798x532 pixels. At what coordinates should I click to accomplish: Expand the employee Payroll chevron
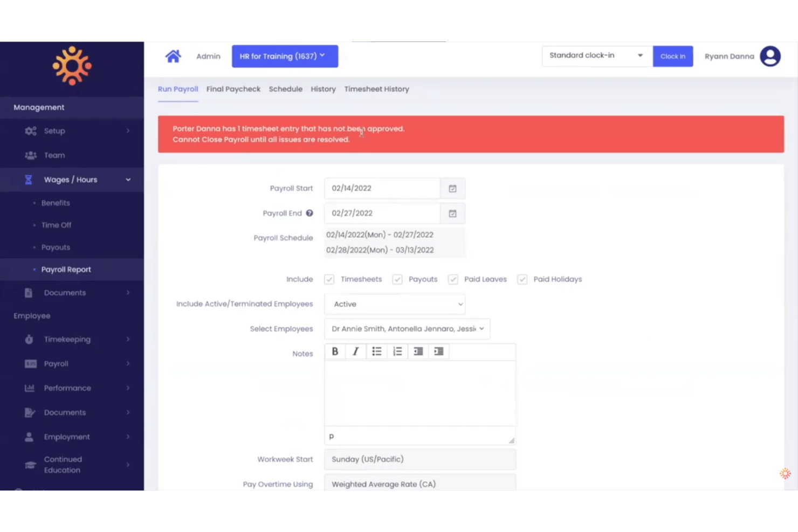click(x=128, y=364)
